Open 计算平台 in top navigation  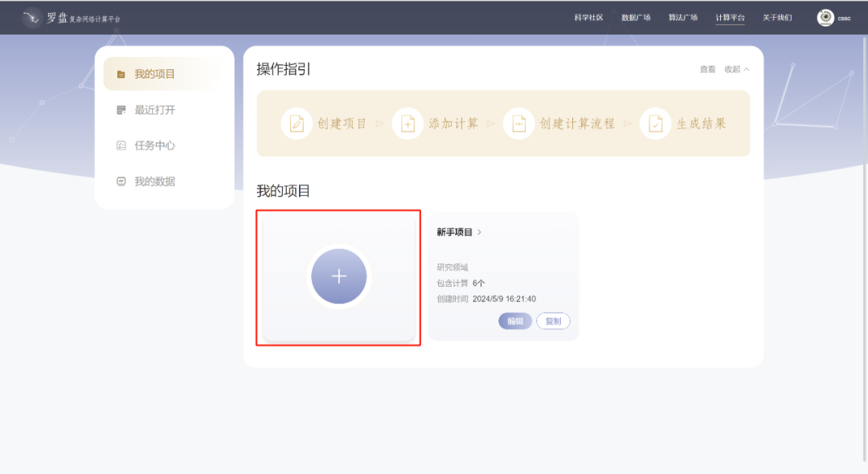[730, 18]
